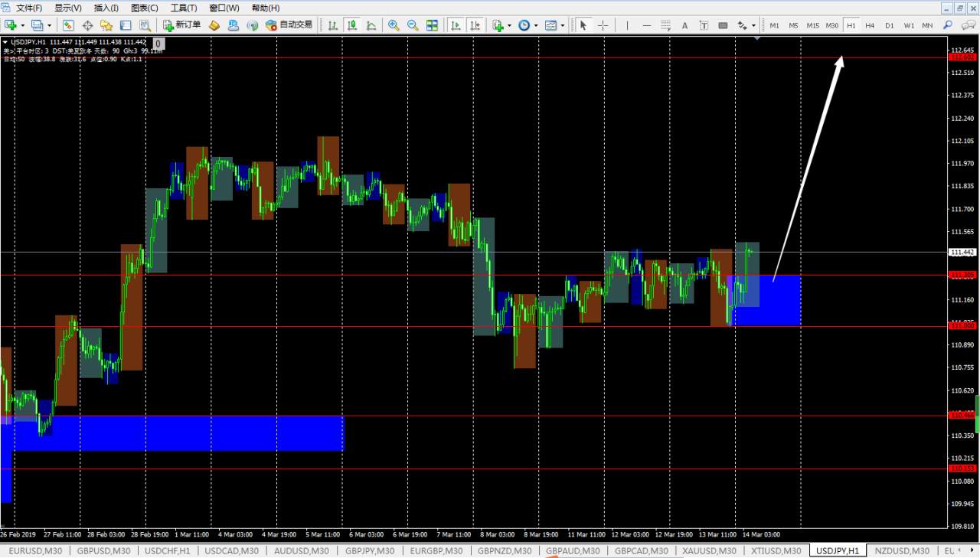Click the search magnifier icon at top right

(947, 25)
